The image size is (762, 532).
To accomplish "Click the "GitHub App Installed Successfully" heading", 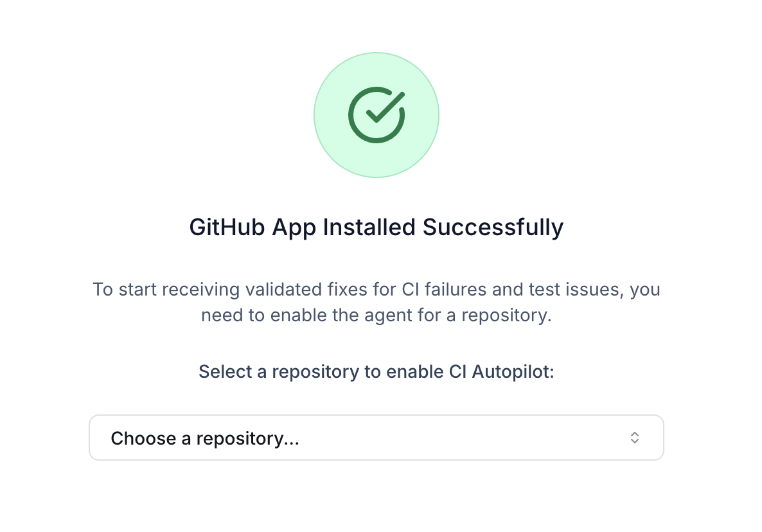I will (376, 227).
